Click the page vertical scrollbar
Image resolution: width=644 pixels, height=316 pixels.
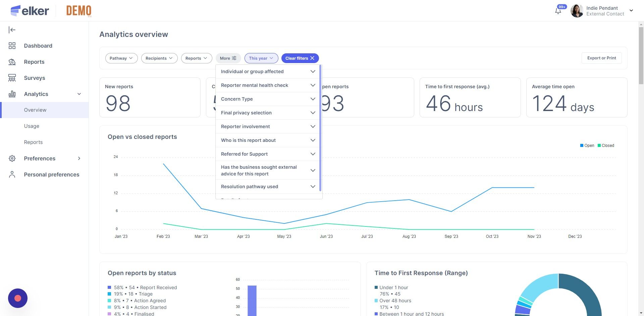(x=641, y=55)
